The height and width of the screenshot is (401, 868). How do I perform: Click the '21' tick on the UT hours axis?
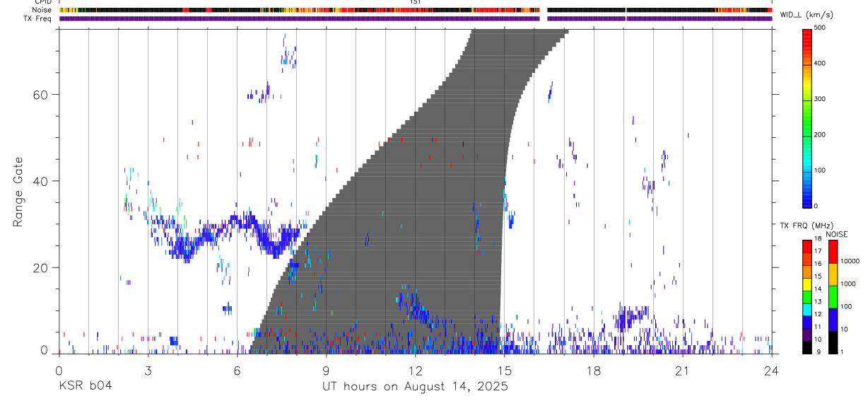point(682,371)
